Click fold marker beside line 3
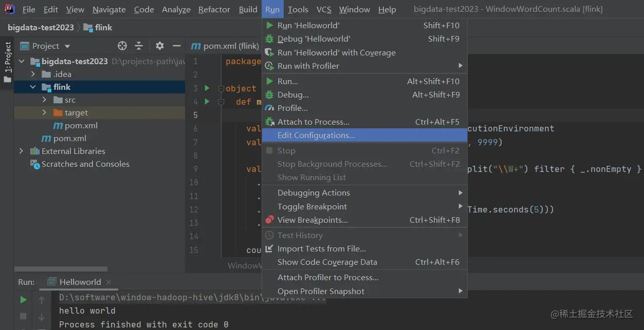 pos(222,88)
